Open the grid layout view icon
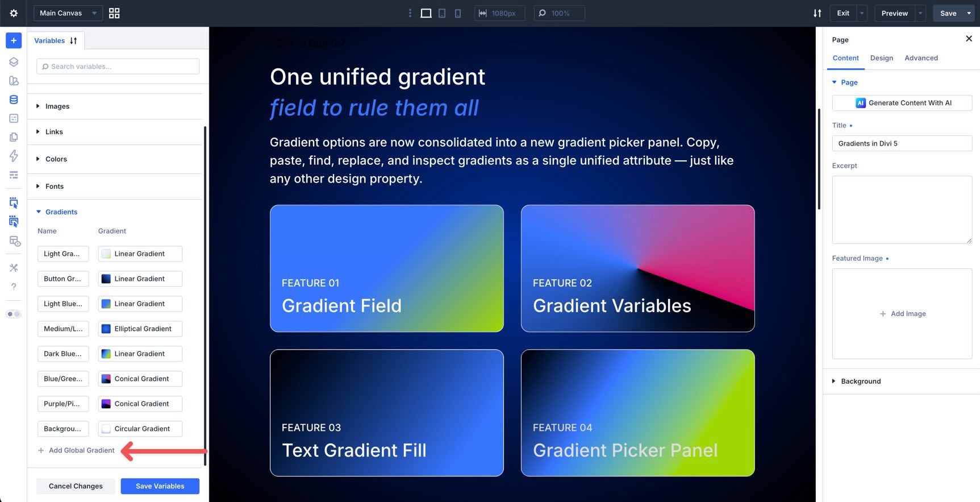Viewport: 980px width, 502px height. 114,13
